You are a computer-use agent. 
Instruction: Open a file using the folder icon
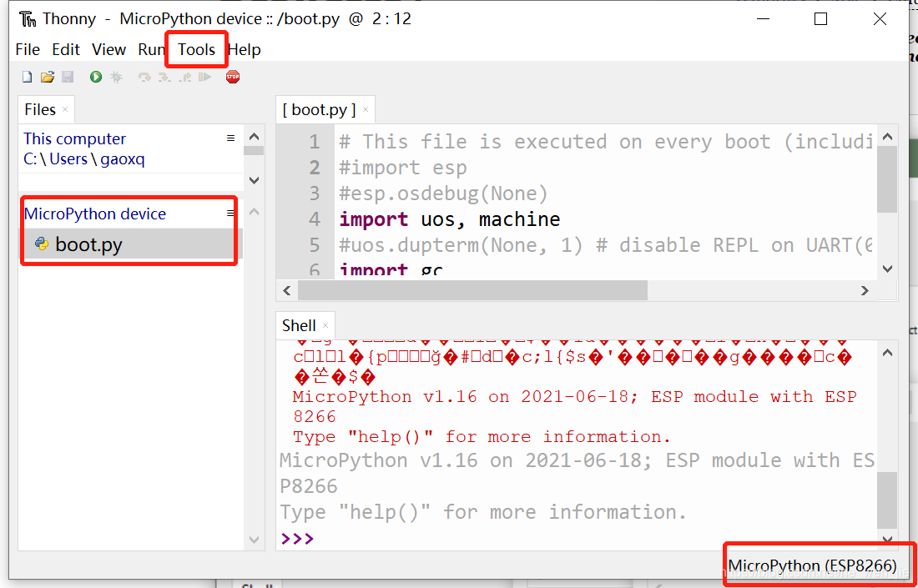tap(48, 77)
